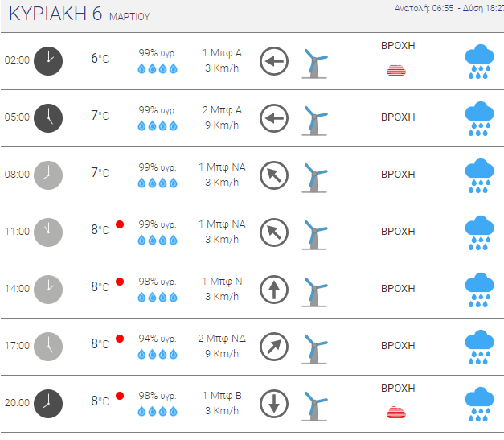This screenshot has height=440, width=504.
Task: Click the southwest wind arrow at 17:00
Action: point(274,347)
